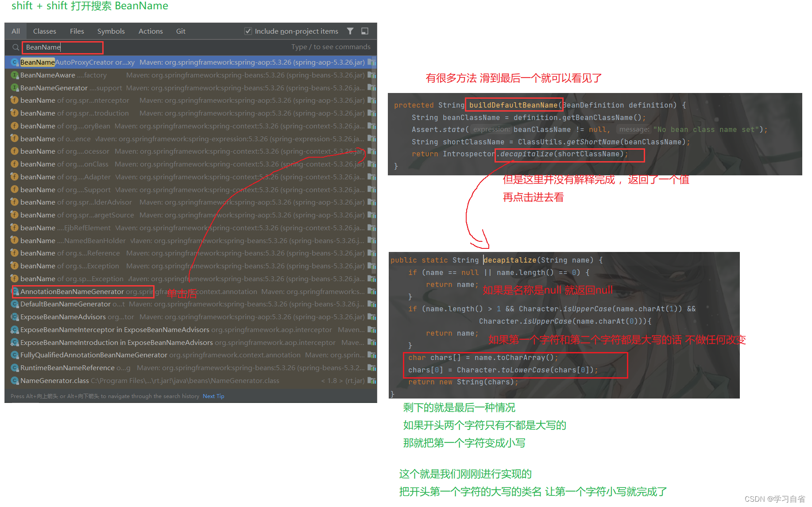Switch to the Files tab
This screenshot has width=812, height=507.
(77, 31)
